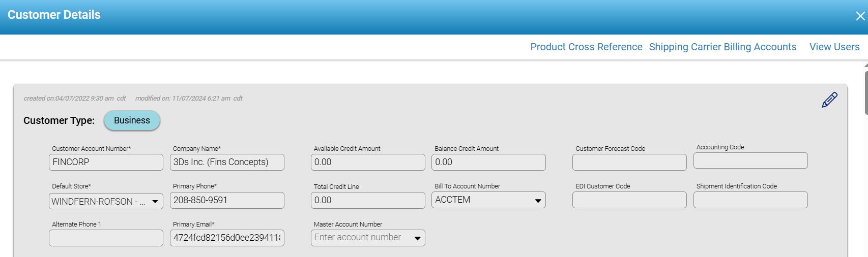Click the pencil edit icon

(829, 100)
